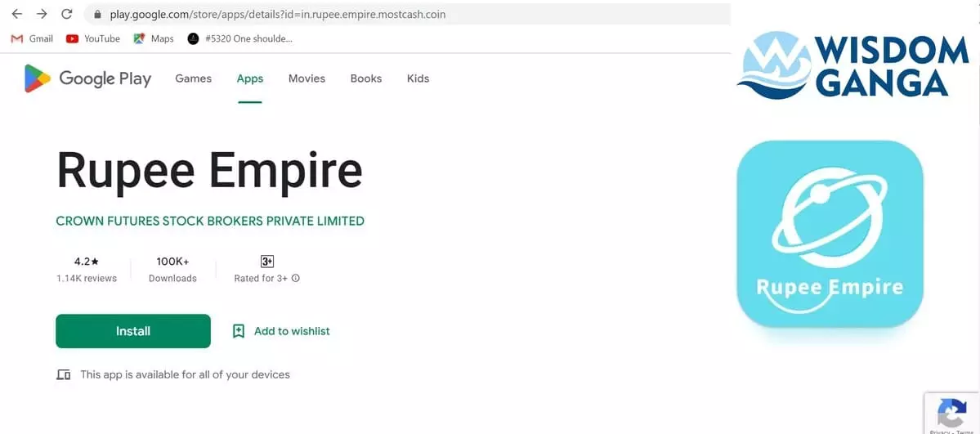This screenshot has height=434, width=980.
Task: Switch to the Games tab
Action: click(193, 78)
